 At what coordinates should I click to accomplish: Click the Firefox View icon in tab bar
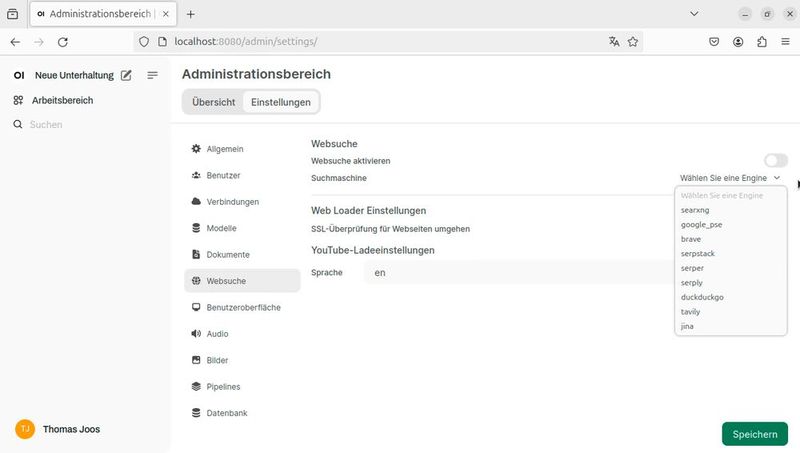[x=13, y=14]
